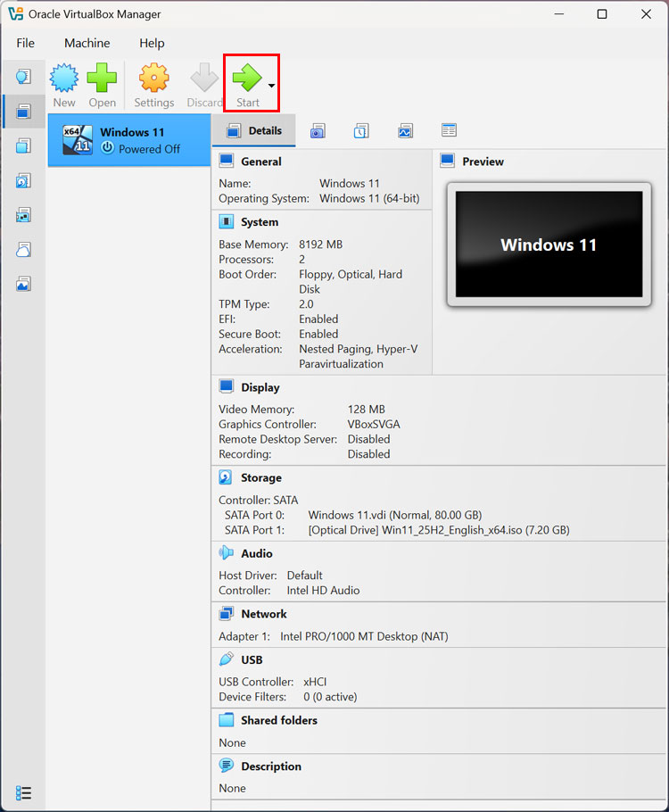Click the Audio speaker icon
The width and height of the screenshot is (669, 812).
pyautogui.click(x=226, y=552)
